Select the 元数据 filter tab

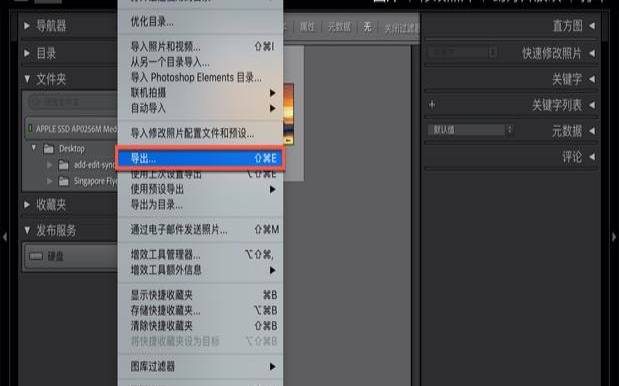point(339,27)
